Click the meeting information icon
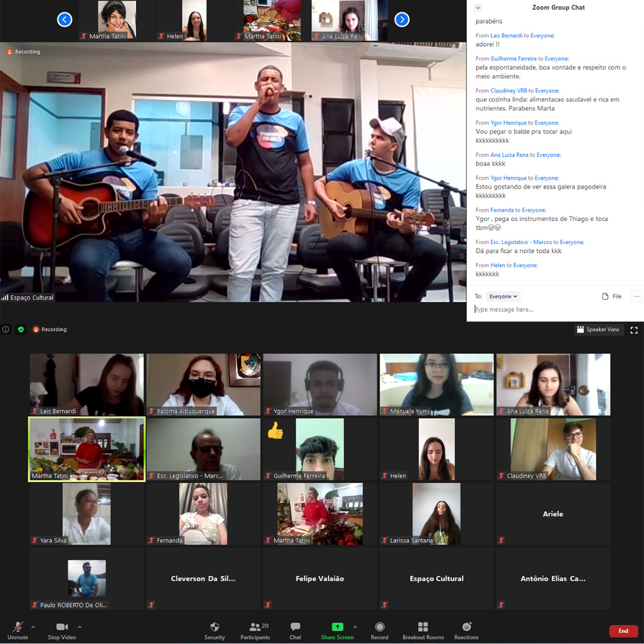The image size is (644, 644). click(x=5, y=329)
